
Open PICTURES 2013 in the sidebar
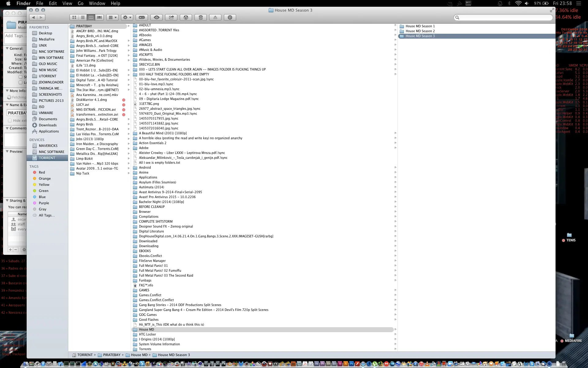[51, 101]
